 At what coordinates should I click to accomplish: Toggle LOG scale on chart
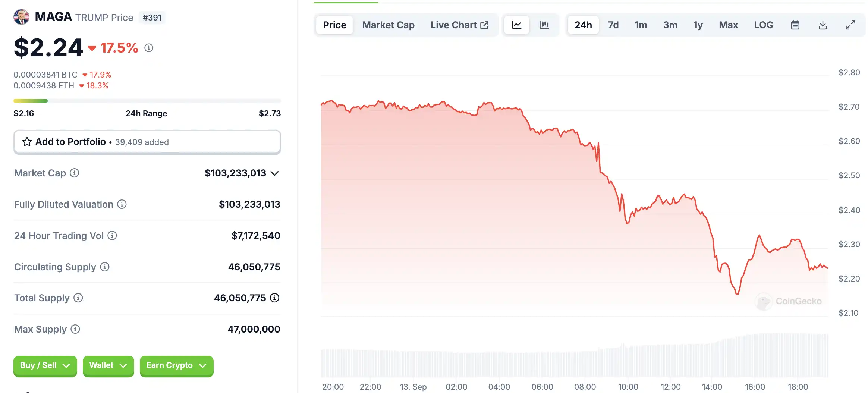pos(763,25)
